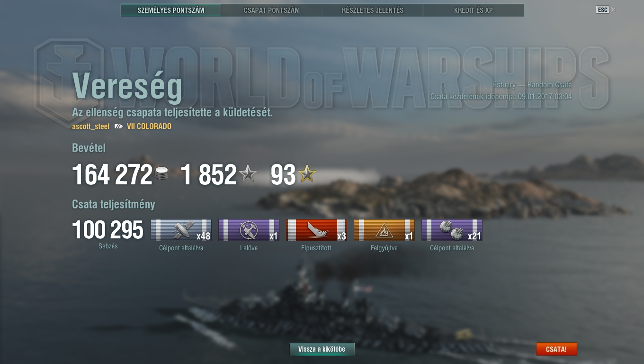This screenshot has height=364, width=644.
Task: Click the Felgyújtva fire ribbon
Action: (384, 230)
